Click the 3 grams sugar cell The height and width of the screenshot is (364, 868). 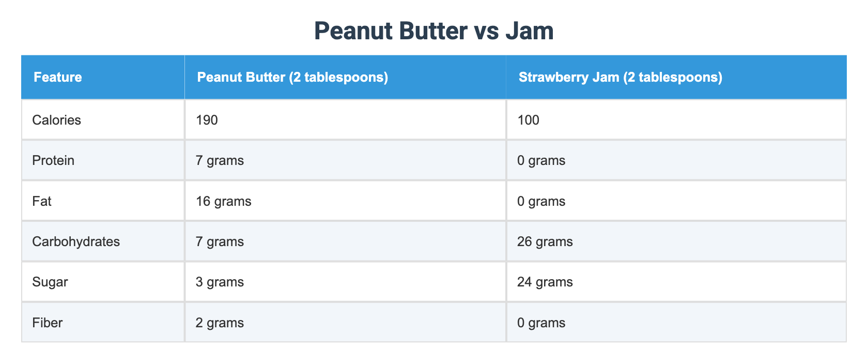[x=220, y=282]
